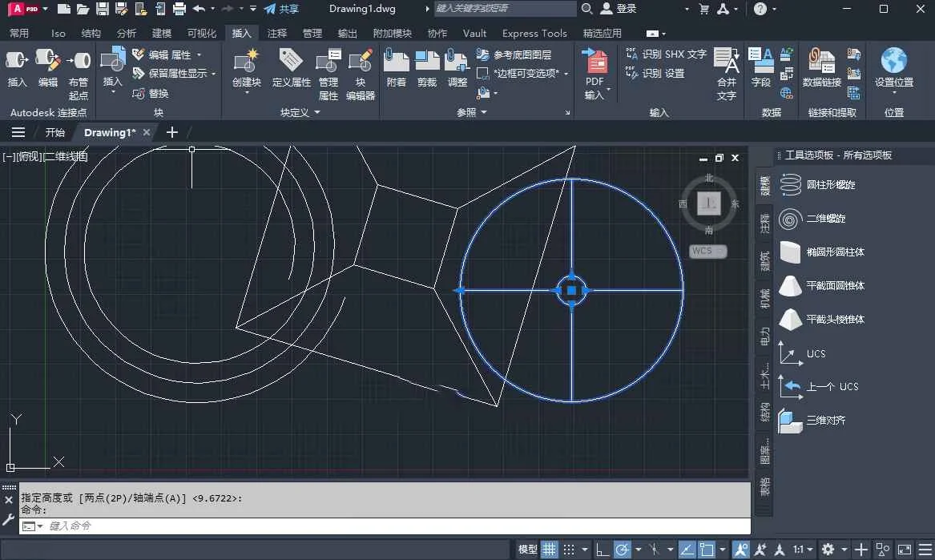Switch to the Annotate ribbon tab
935x560 pixels.
coord(276,34)
